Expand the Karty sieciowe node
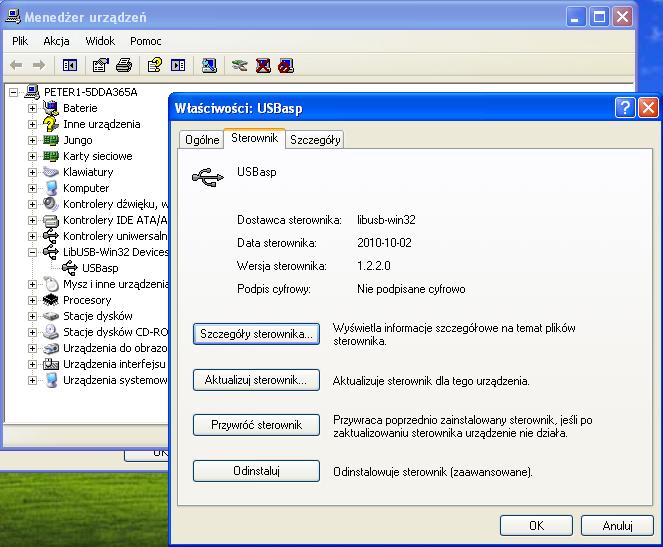Image resolution: width=663 pixels, height=547 pixels. (33, 156)
